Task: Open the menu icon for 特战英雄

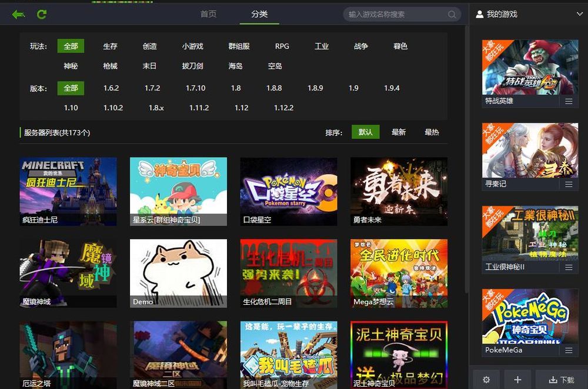Action: [569, 101]
